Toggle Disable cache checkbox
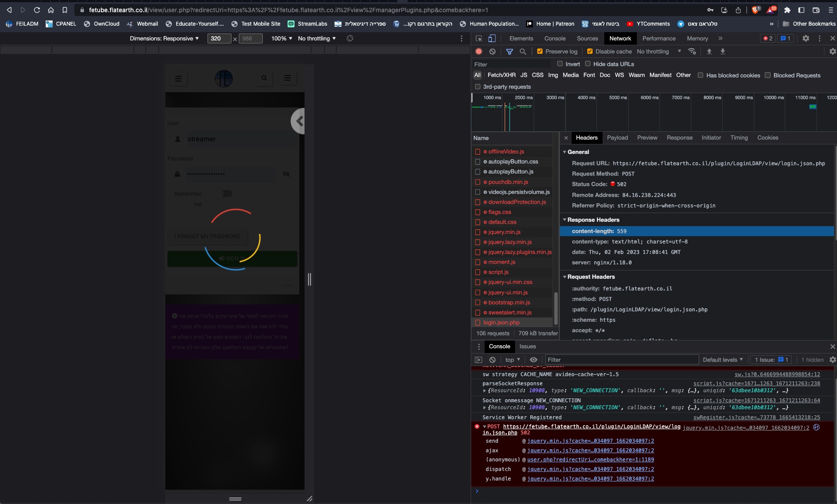 click(589, 51)
